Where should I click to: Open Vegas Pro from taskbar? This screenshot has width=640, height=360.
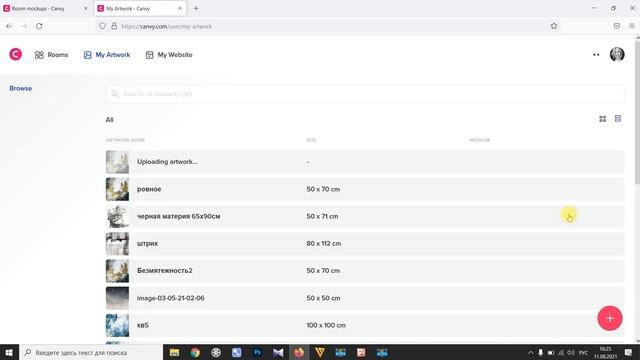(x=320, y=352)
